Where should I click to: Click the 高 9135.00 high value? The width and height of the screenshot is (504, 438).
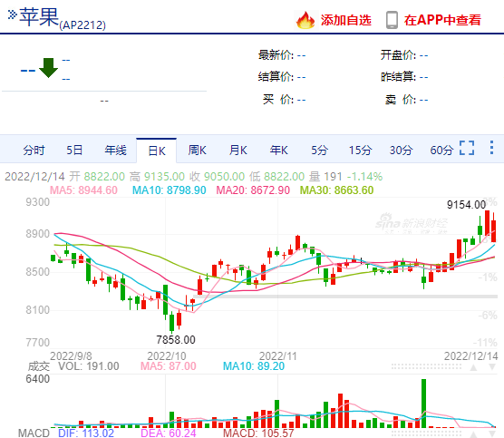pos(157,177)
